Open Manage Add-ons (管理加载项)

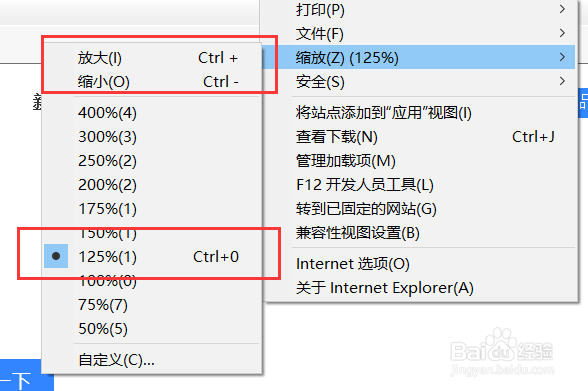click(420, 160)
